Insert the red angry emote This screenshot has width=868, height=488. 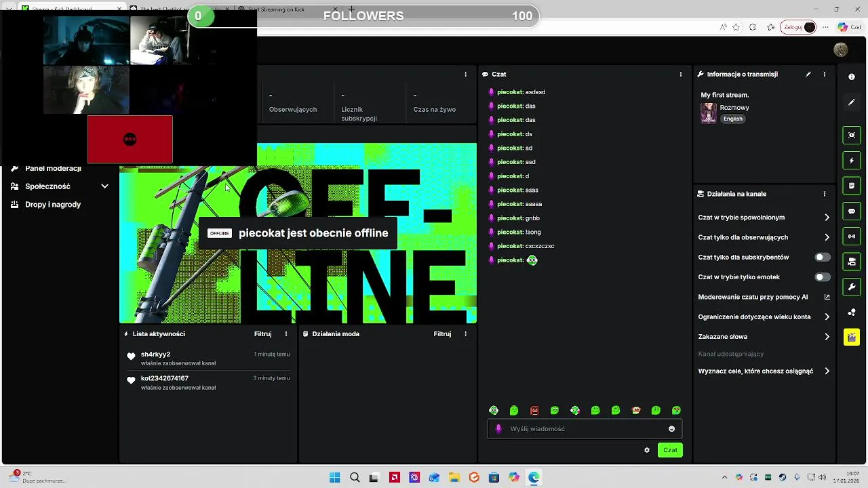(534, 410)
